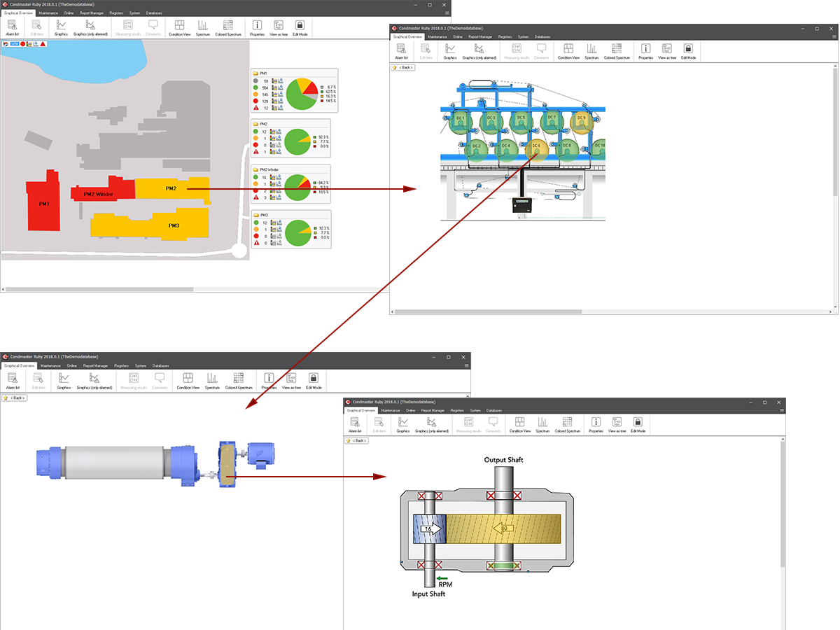Open Alarm list in the drive roll window
840x630 pixels.
tap(13, 381)
